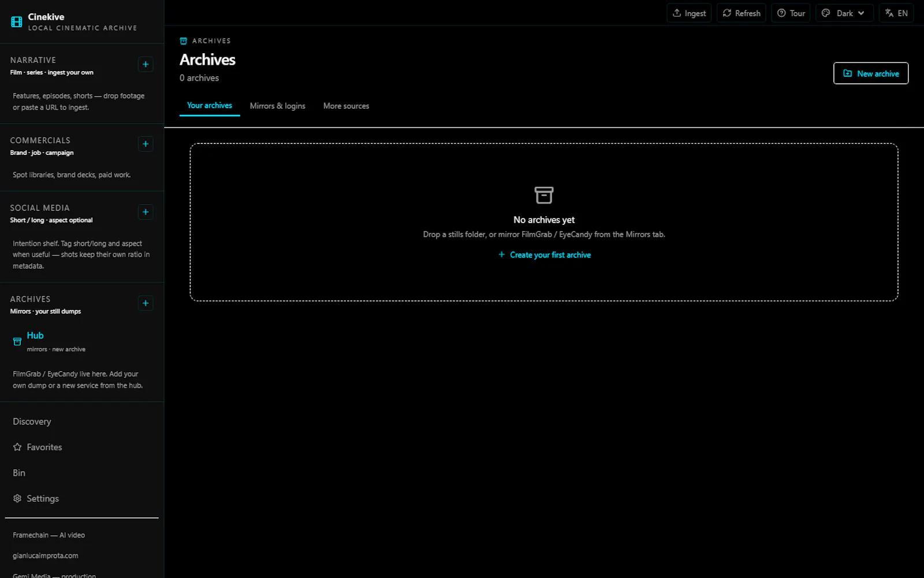The height and width of the screenshot is (578, 924).
Task: Click the Hub archive box icon
Action: tap(17, 342)
